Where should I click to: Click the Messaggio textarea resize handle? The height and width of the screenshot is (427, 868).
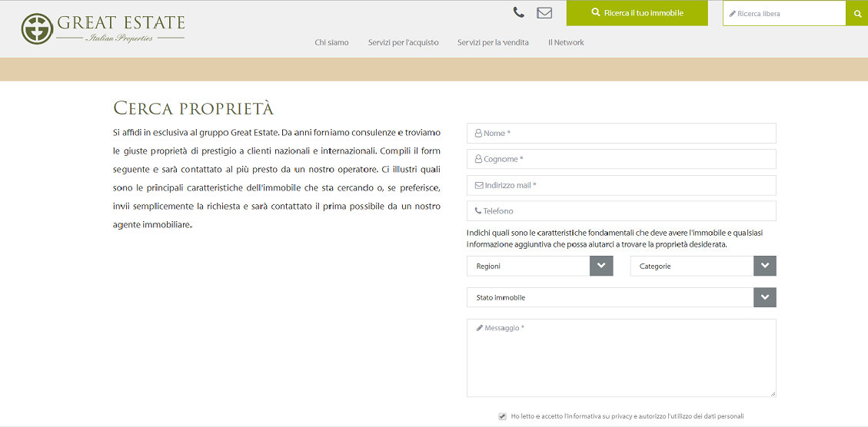(773, 394)
